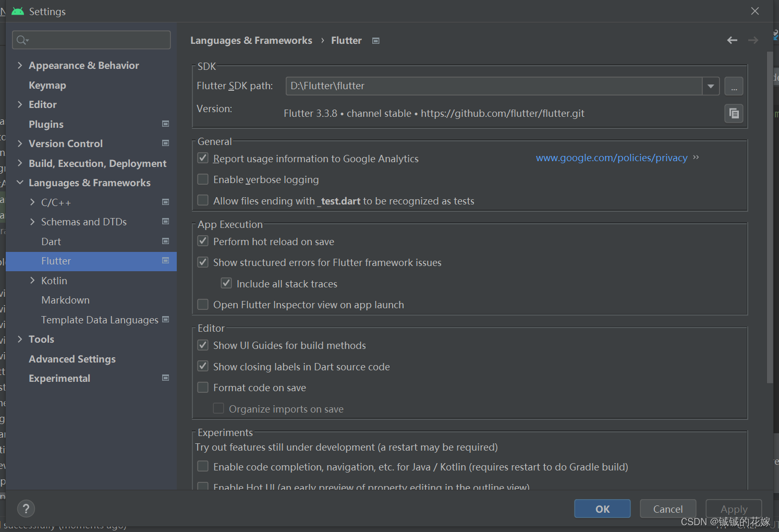The width and height of the screenshot is (779, 532).
Task: Click project icon beside C/C++ row
Action: 166,202
